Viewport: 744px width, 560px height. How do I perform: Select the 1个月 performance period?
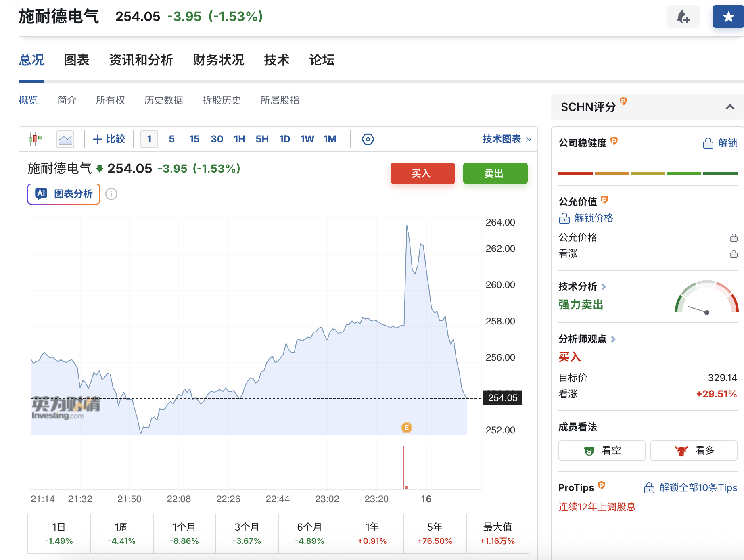184,534
